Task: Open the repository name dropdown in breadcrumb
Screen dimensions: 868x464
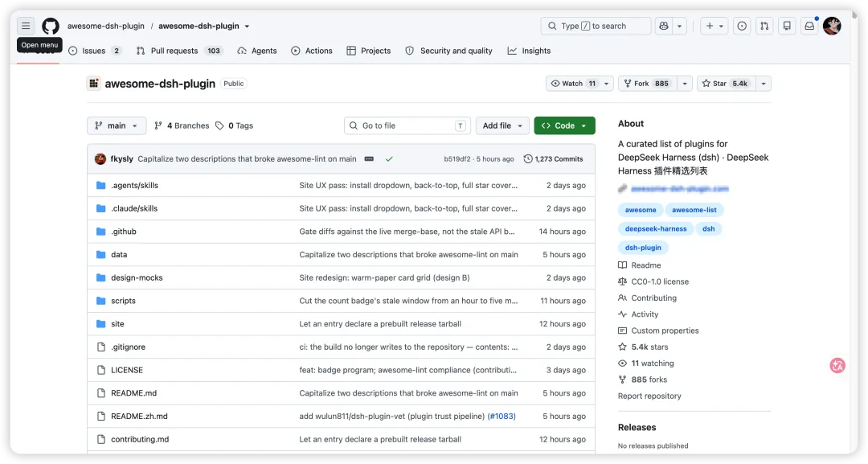Action: click(x=247, y=26)
